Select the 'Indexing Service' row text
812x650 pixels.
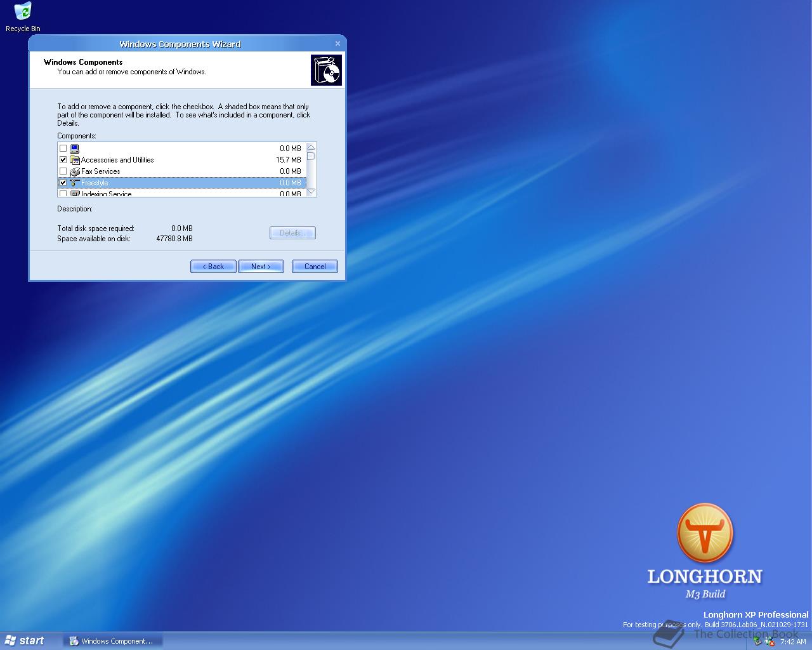click(x=107, y=194)
